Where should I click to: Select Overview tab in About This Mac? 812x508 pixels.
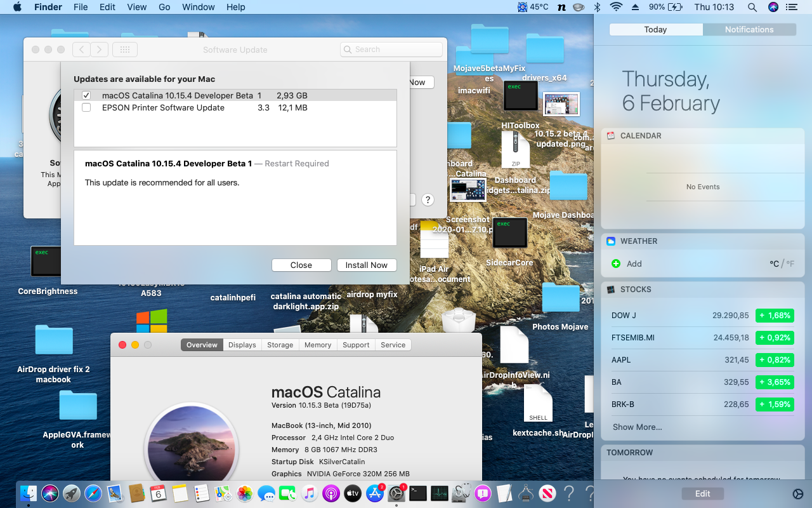point(202,345)
